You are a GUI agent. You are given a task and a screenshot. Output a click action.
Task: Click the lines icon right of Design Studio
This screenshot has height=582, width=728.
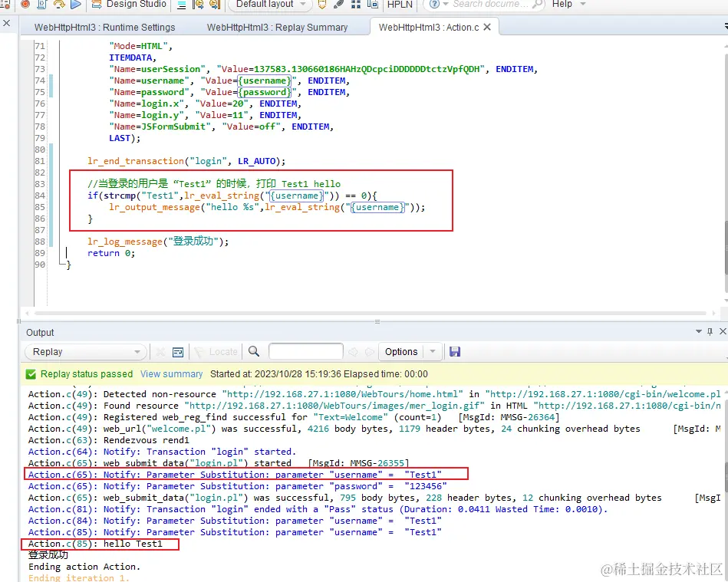[x=182, y=5]
